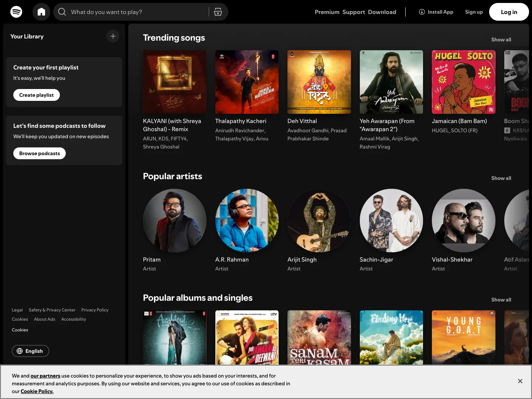Click the search magnifier icon

(x=62, y=12)
